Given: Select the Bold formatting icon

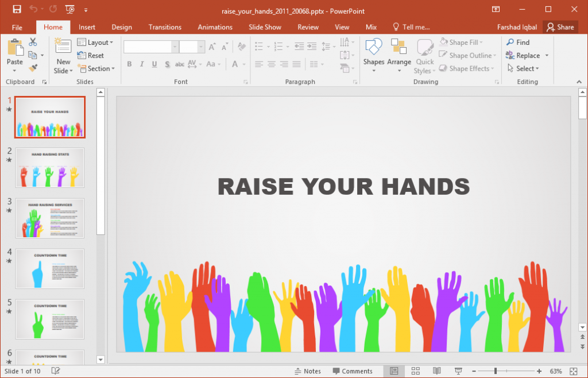Looking at the screenshot, I should point(129,64).
